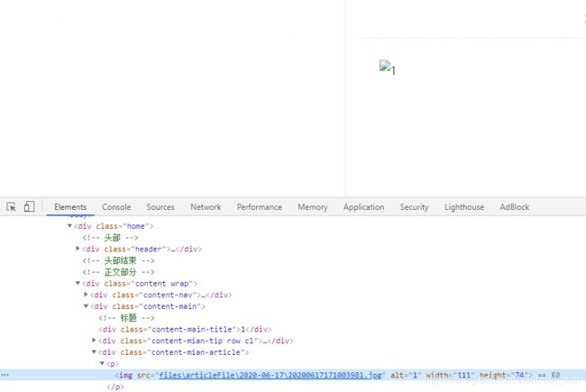Select the <!-- 标题 --> comment line

126,318
